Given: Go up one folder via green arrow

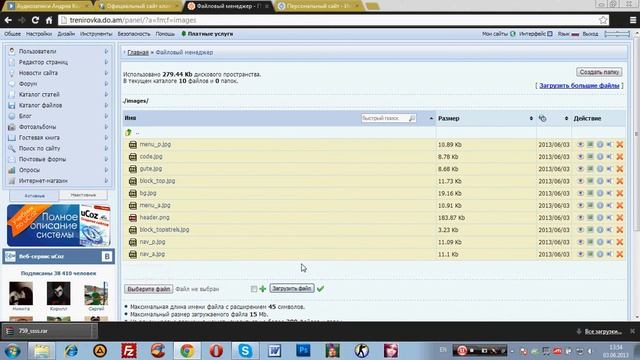Looking at the screenshot, I should coord(129,132).
